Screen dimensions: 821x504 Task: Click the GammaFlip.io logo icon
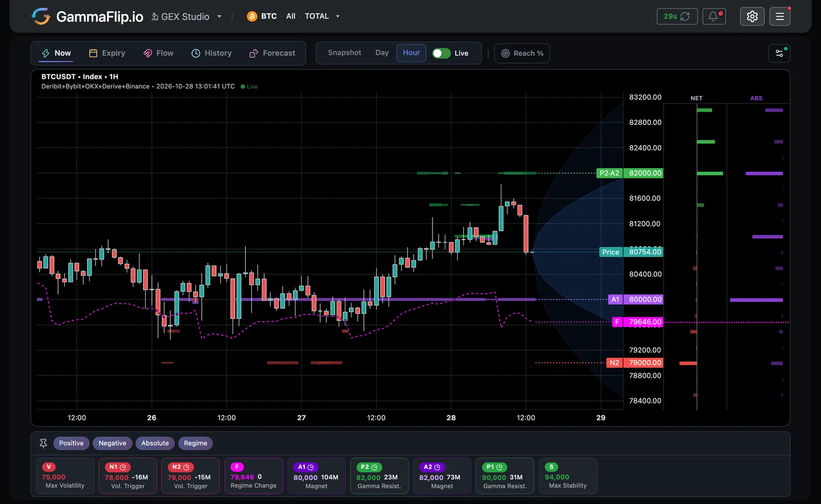[x=41, y=16]
